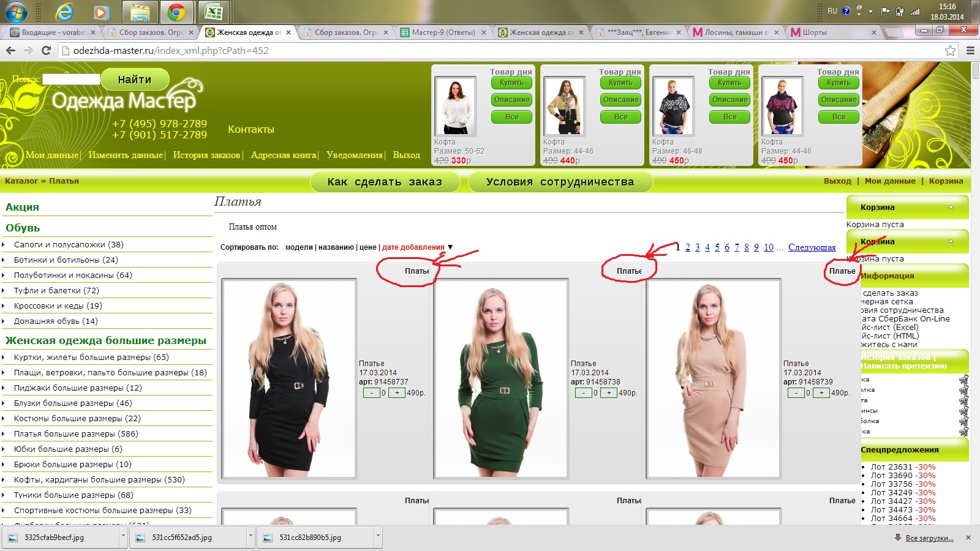Click the Как сделать заказ button
Image resolution: width=980 pixels, height=551 pixels.
[385, 182]
